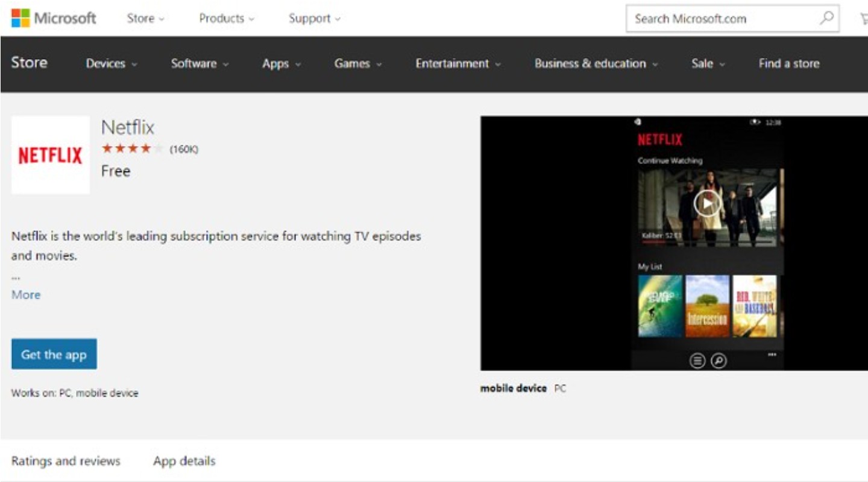Click the Store home label
This screenshot has width=868, height=482.
29,63
